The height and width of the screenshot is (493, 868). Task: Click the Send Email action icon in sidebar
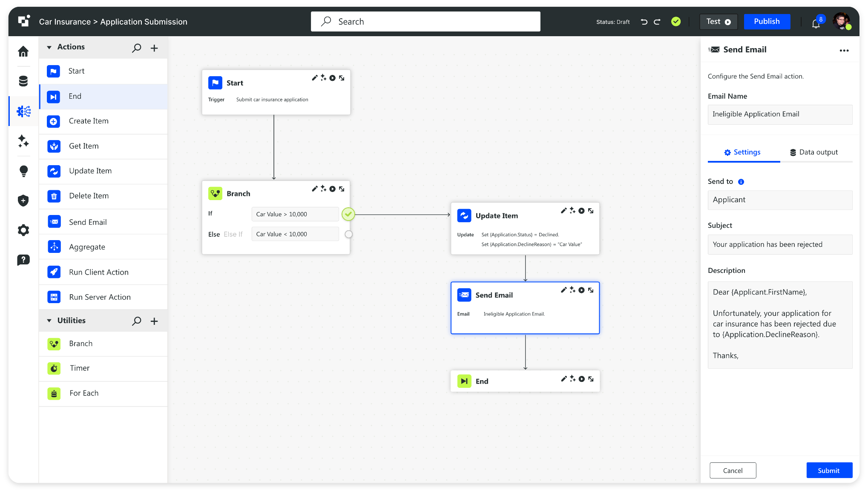tap(54, 221)
